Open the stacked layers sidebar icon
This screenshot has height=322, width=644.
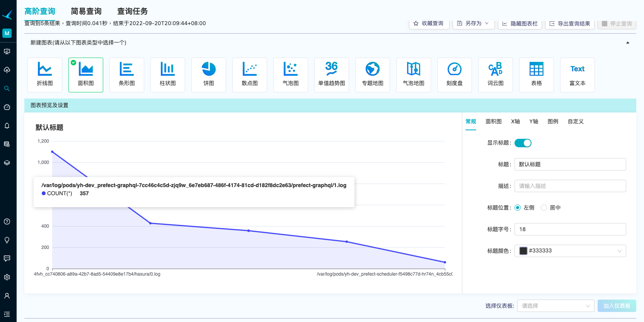click(x=7, y=163)
